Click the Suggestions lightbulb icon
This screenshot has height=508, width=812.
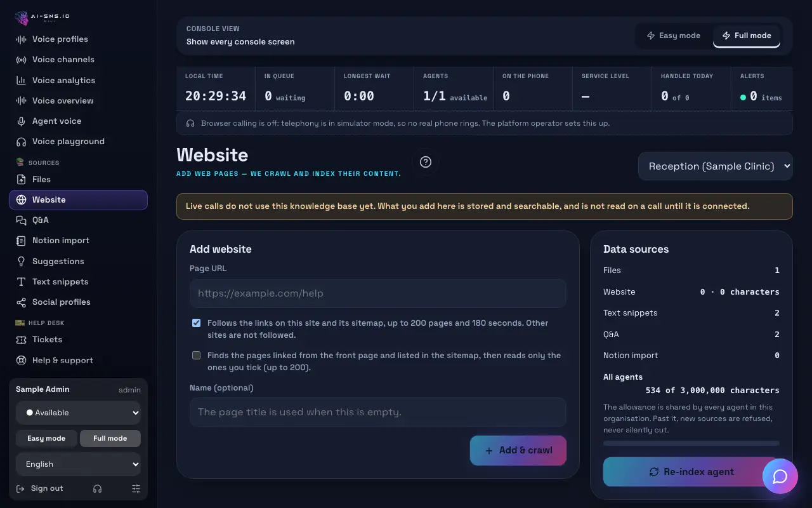21,262
